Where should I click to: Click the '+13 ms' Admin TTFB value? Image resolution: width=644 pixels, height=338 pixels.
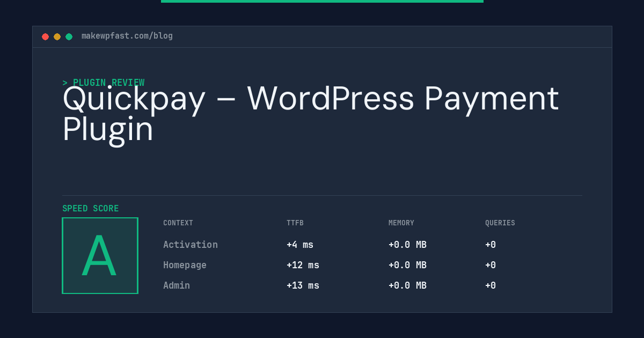[303, 285]
